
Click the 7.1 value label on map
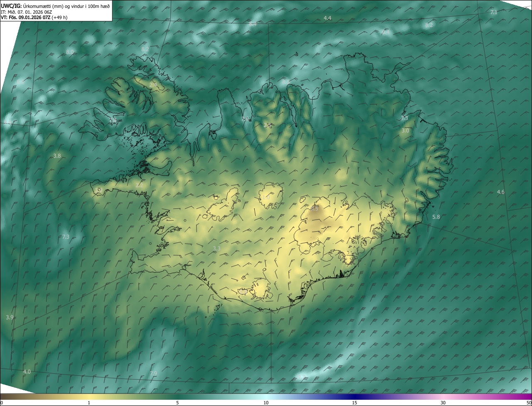494,12
